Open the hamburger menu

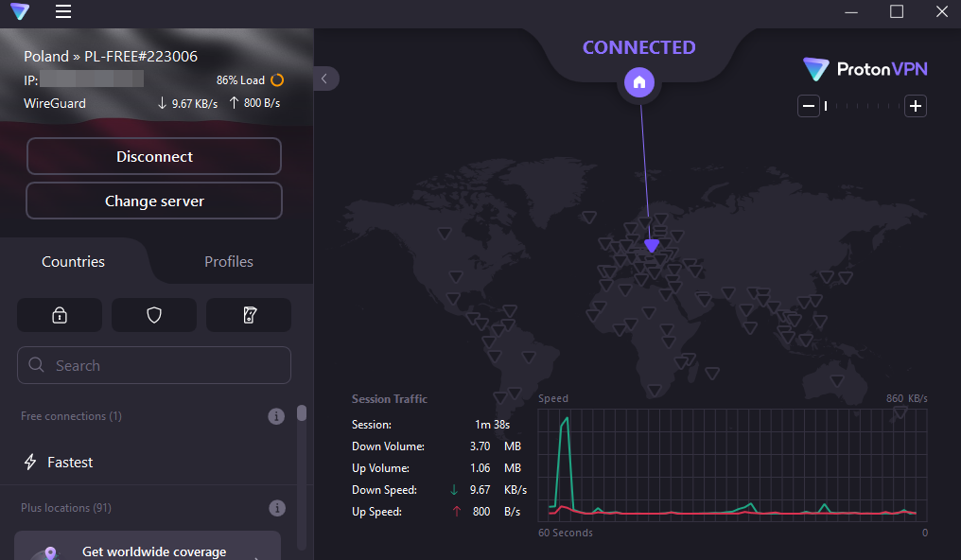pos(62,11)
